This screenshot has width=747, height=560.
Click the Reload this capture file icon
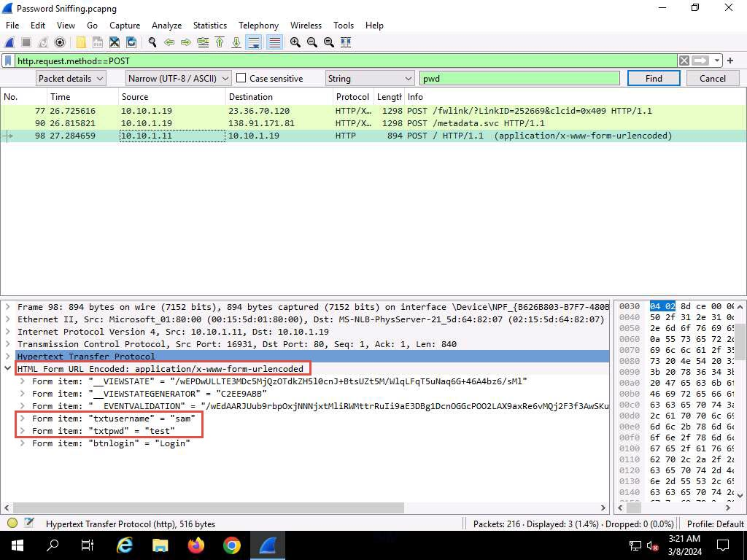point(131,42)
